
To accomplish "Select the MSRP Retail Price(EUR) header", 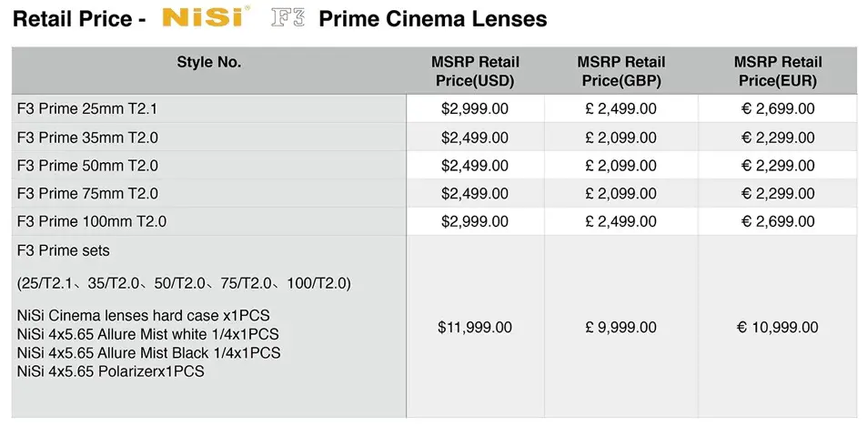I will [778, 71].
